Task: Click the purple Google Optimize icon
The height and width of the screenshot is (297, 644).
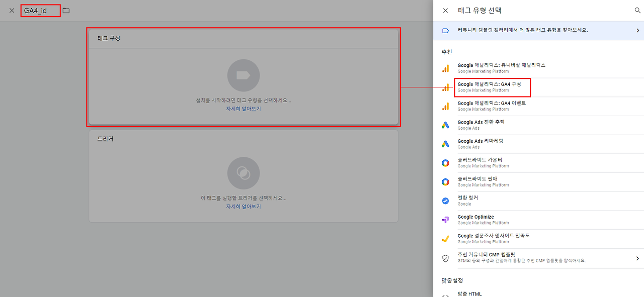Action: coord(445,220)
